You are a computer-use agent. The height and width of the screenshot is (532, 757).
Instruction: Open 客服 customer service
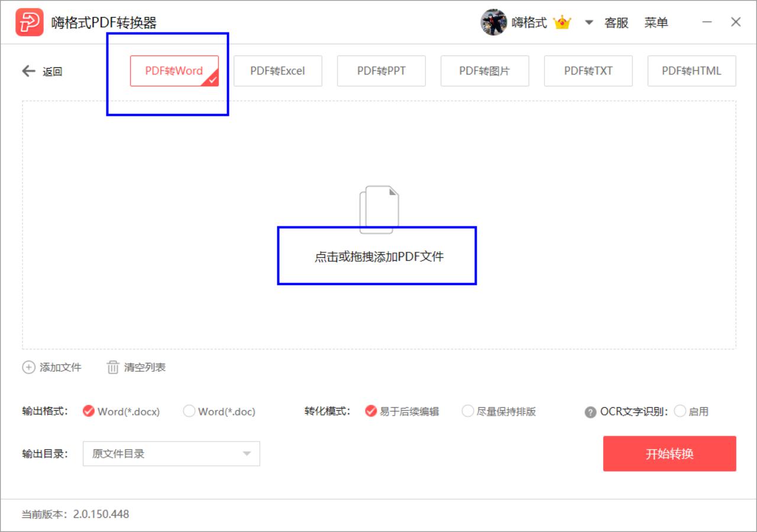point(616,23)
